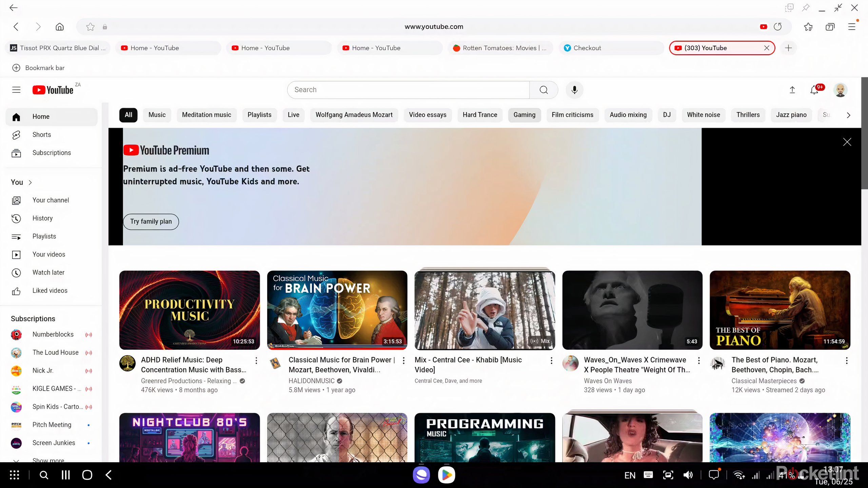Open more options for Waves_On_Waves video
The height and width of the screenshot is (488, 868).
699,361
